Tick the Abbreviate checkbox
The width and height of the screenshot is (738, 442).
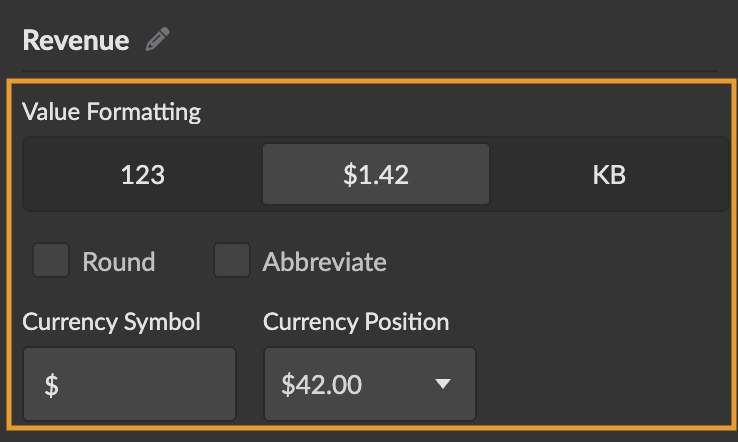coord(231,261)
